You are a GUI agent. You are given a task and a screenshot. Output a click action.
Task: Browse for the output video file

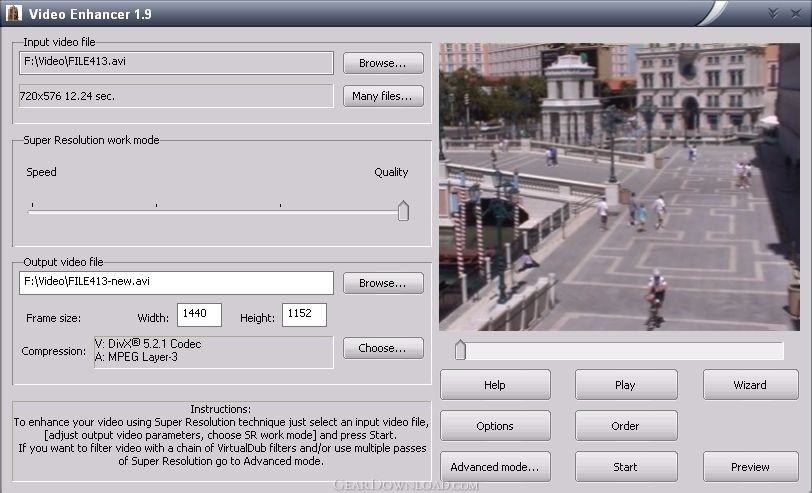(383, 283)
